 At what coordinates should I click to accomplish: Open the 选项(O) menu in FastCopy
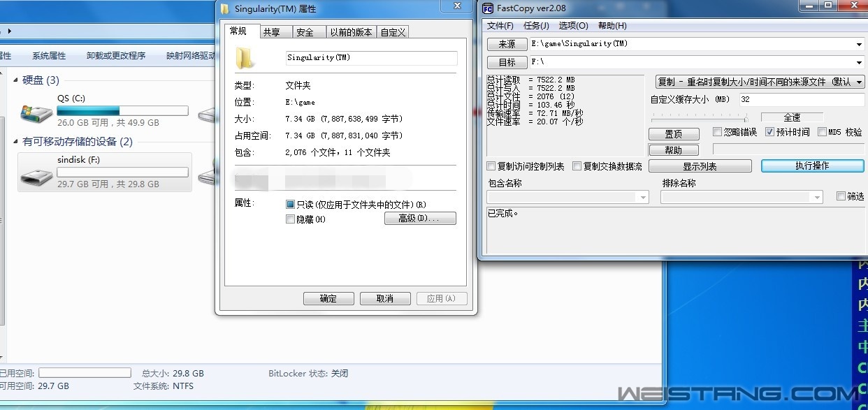point(573,25)
